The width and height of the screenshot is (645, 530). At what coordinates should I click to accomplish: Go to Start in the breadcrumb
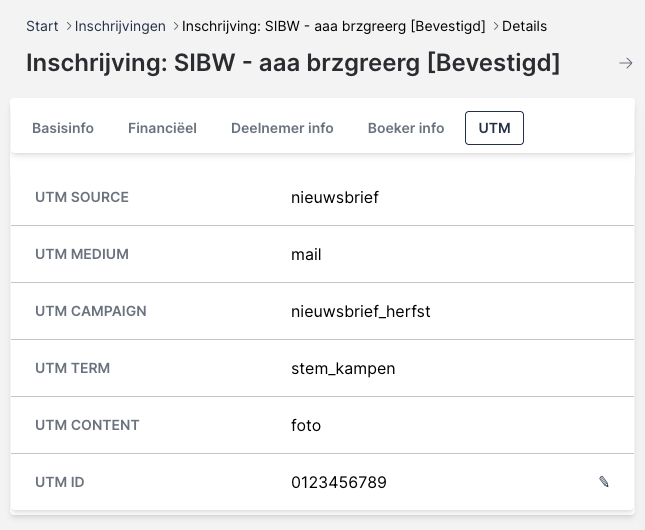(x=42, y=26)
